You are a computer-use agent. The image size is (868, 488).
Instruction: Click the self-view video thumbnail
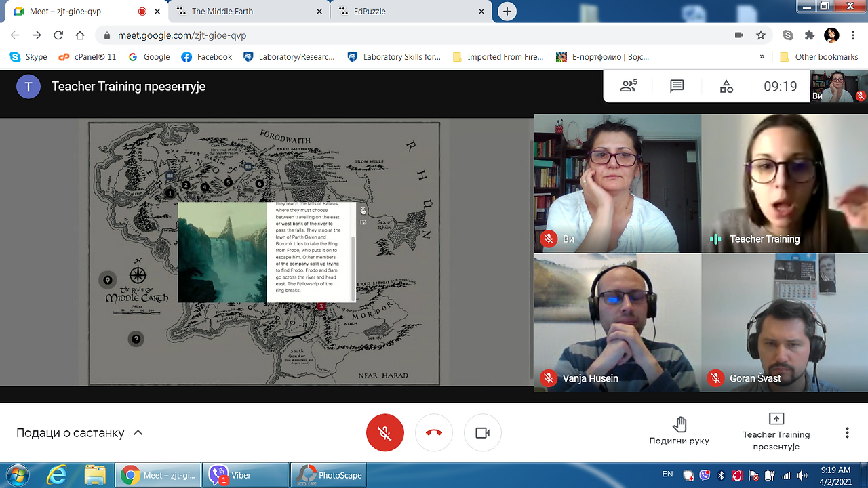point(839,86)
